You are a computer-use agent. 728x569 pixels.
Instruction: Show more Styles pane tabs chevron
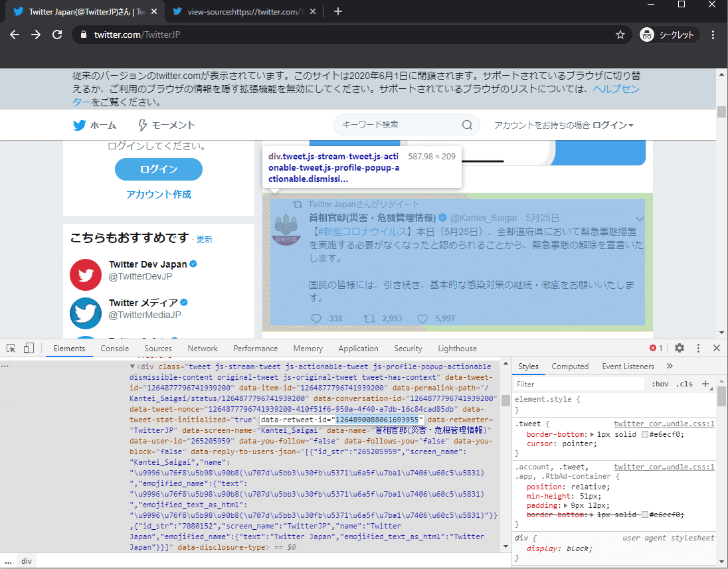[670, 366]
